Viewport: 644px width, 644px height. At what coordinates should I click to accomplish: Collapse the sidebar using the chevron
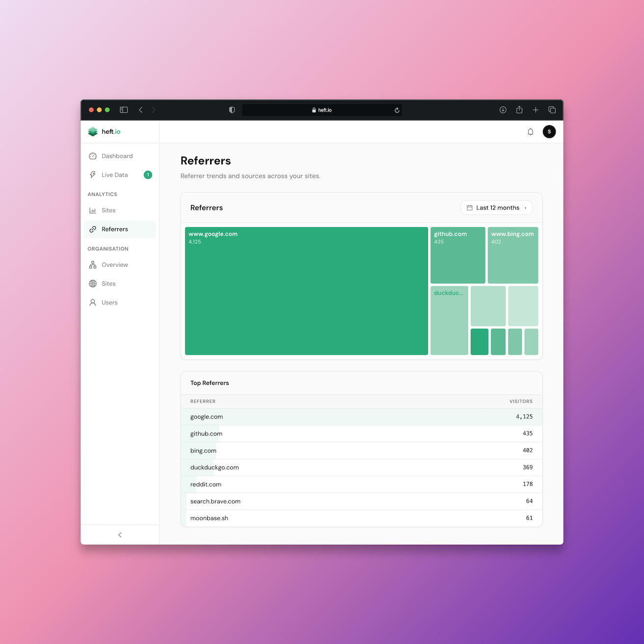click(x=120, y=535)
